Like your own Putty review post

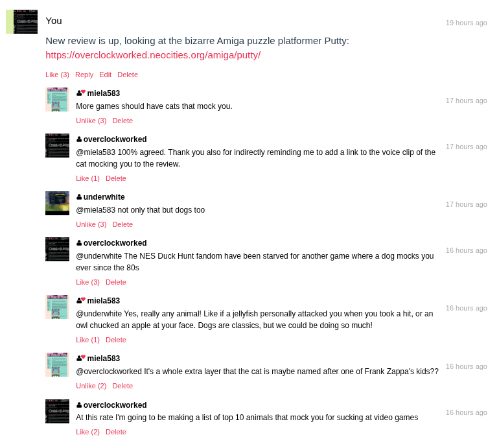coord(57,75)
